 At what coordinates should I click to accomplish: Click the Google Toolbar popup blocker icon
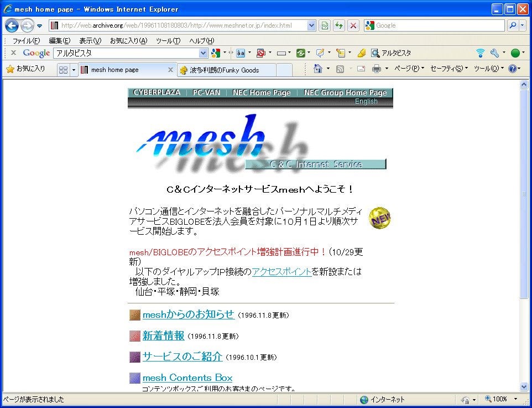(260, 53)
